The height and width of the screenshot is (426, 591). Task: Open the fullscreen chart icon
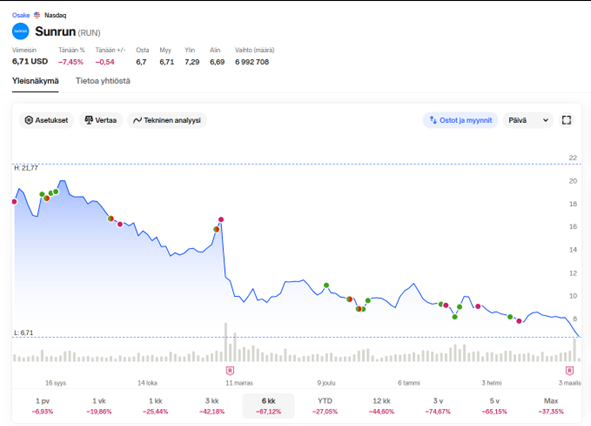tap(566, 120)
